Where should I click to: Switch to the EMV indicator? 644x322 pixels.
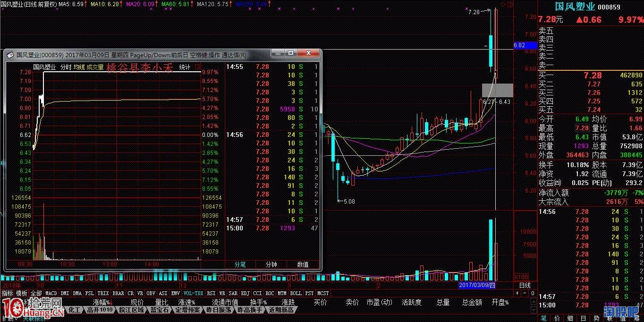[x=175, y=293]
